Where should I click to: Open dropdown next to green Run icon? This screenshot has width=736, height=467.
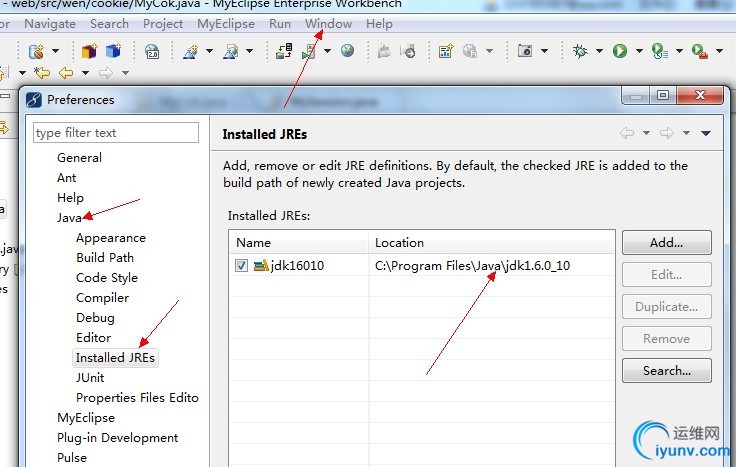pos(639,51)
